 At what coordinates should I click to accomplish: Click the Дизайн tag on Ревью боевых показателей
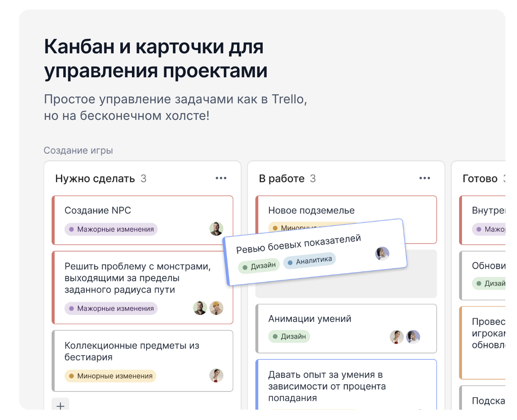(x=259, y=266)
